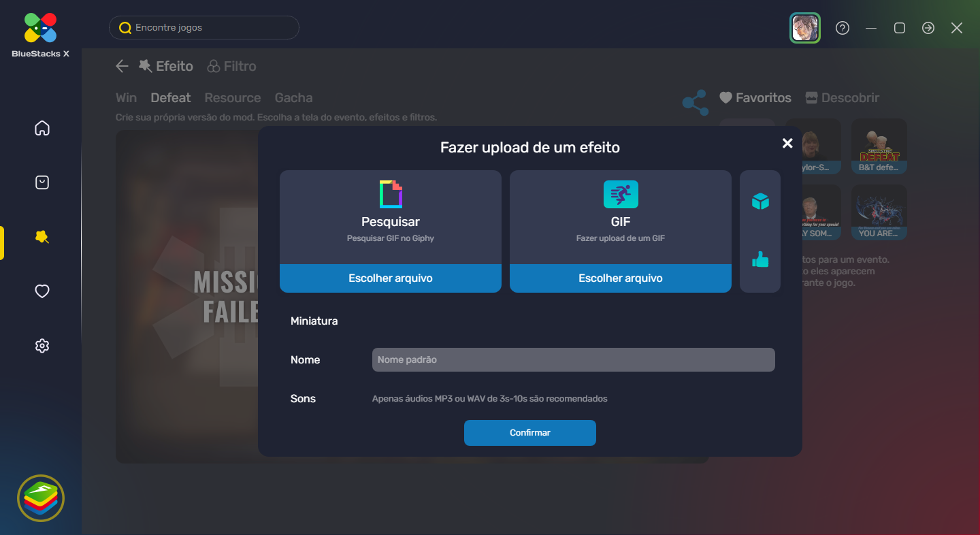This screenshot has height=535, width=980.
Task: Open the Descobrir tab
Action: [843, 98]
